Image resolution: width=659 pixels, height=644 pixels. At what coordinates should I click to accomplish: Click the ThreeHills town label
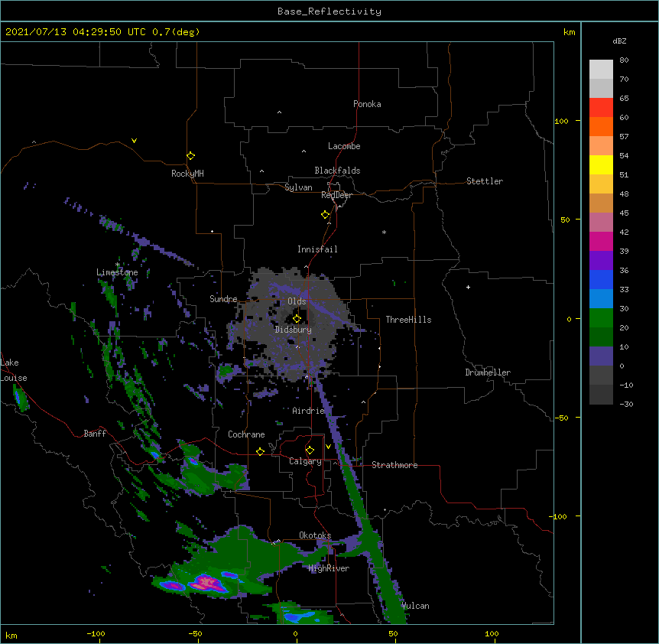click(408, 320)
